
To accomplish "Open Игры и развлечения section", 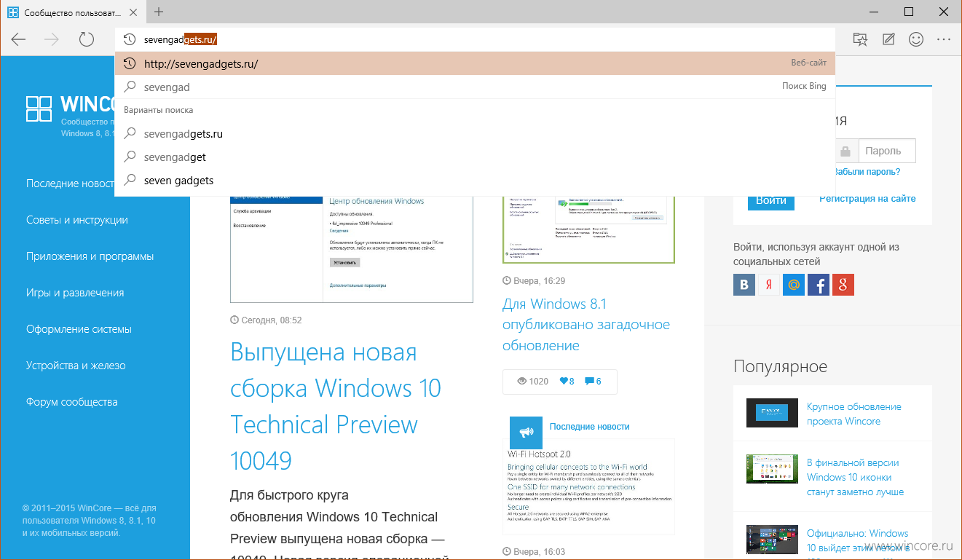I will (75, 293).
